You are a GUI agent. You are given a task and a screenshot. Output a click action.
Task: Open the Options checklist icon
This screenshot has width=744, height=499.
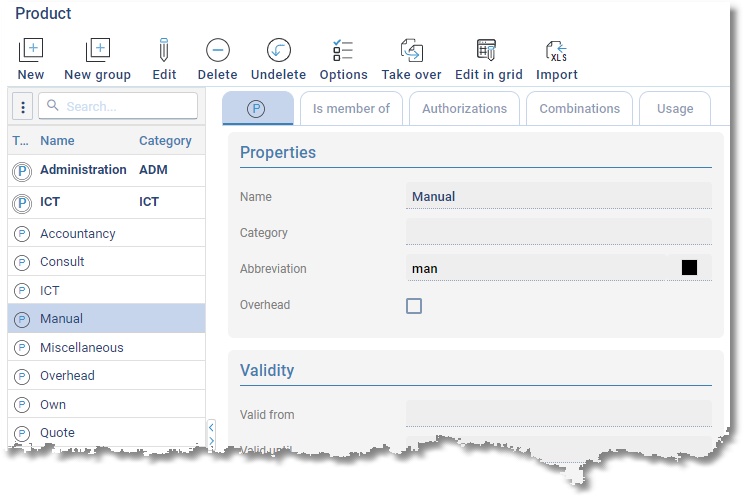343,50
